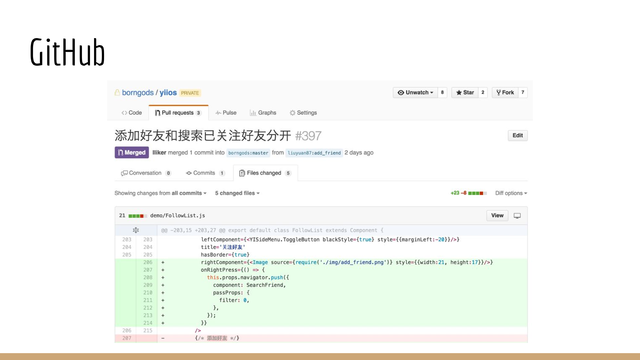Click the Graphs bar chart icon

click(x=253, y=113)
